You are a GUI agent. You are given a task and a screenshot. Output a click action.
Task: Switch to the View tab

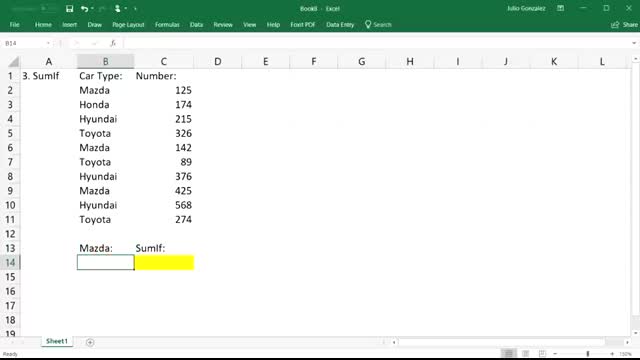249,25
